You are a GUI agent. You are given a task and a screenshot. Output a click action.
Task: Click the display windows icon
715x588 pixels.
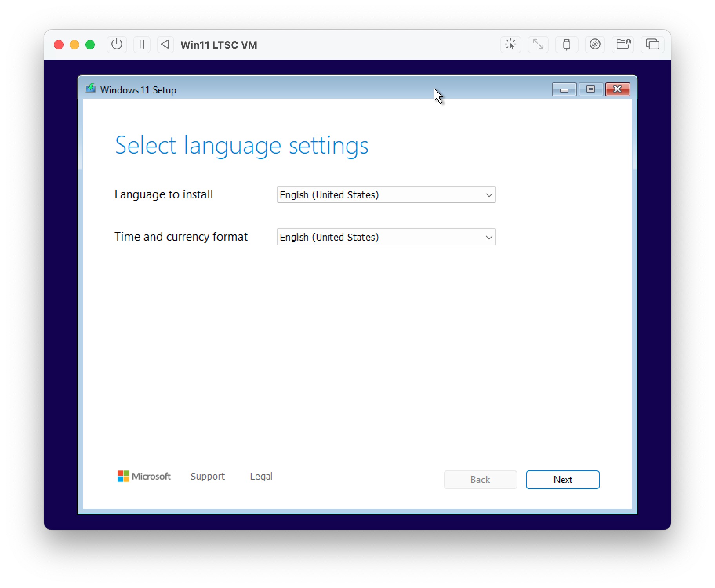point(652,44)
